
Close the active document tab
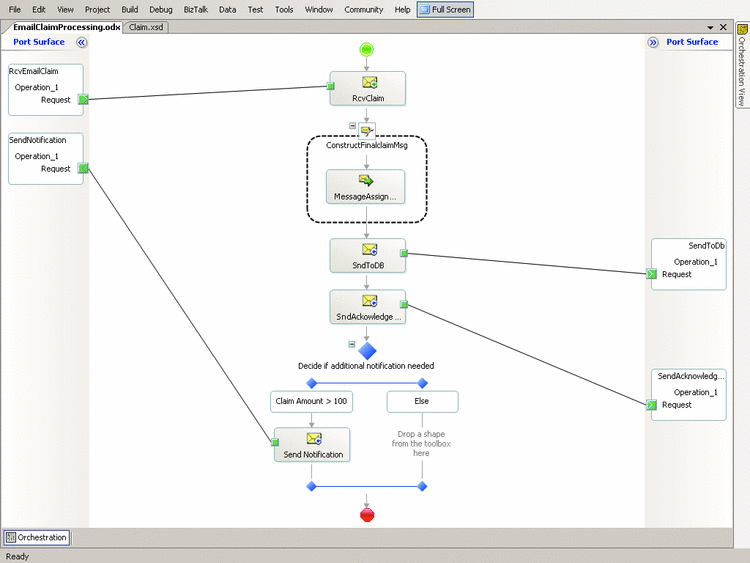tap(724, 27)
